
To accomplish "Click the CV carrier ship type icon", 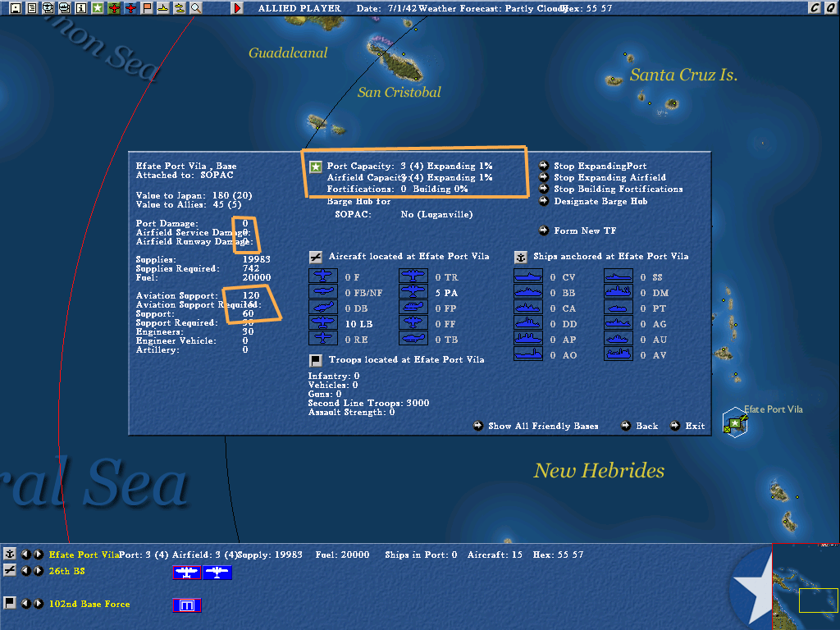I will point(528,276).
